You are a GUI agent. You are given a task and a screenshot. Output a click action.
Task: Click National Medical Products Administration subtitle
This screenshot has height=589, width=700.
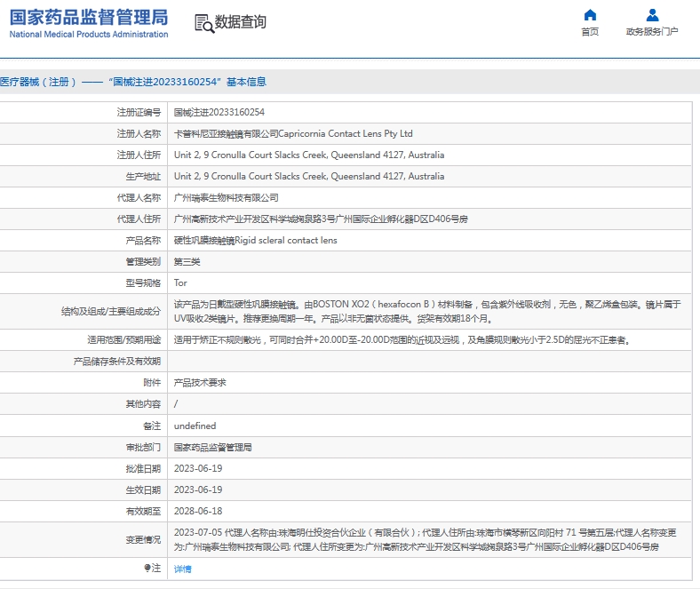(x=89, y=35)
